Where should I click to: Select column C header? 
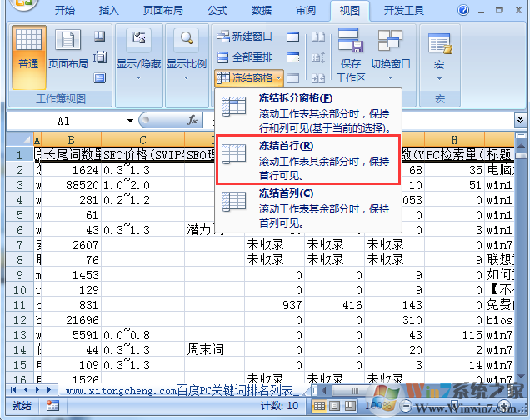142,139
